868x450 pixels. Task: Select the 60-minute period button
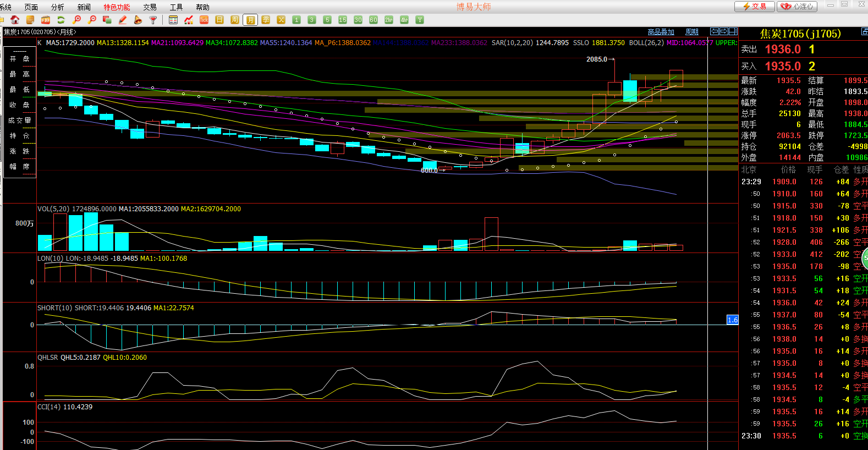point(373,20)
